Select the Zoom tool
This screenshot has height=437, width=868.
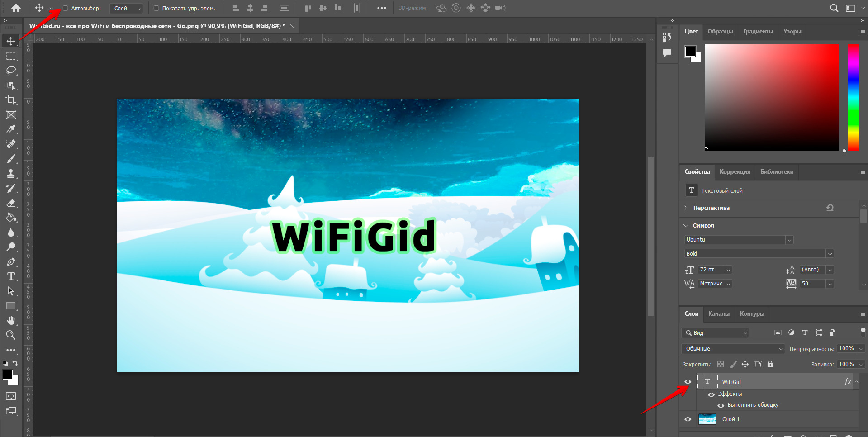tap(11, 335)
